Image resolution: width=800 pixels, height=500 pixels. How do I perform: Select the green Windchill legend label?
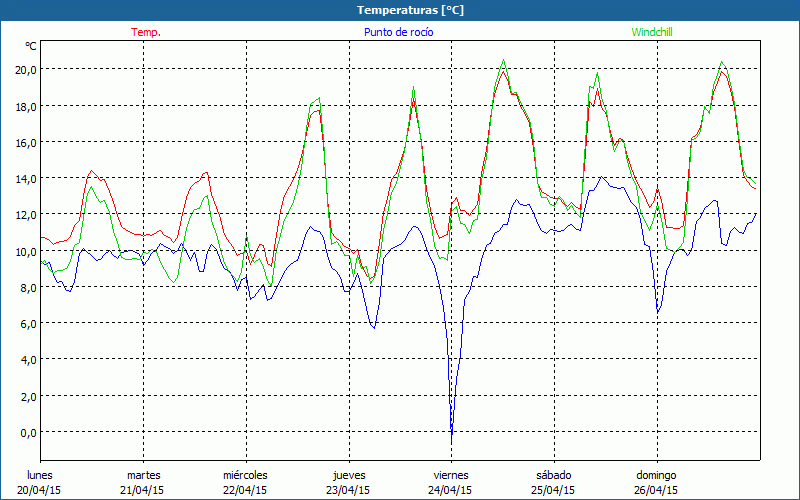[653, 32]
